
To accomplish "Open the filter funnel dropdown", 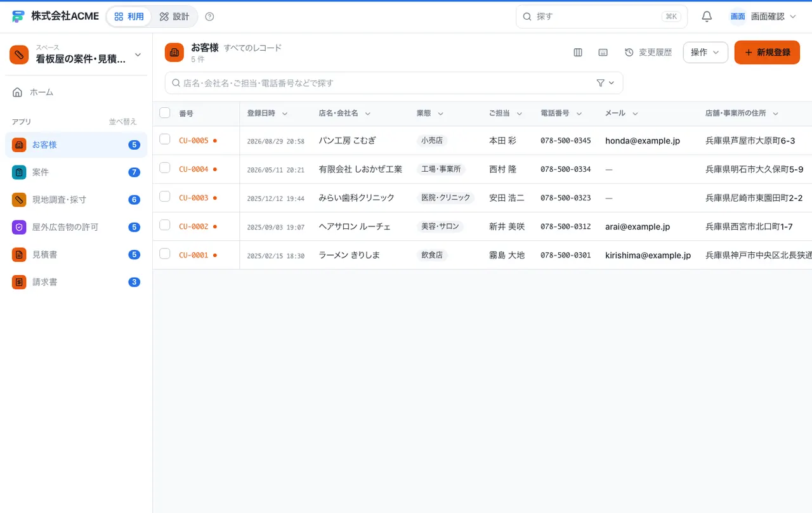I will pos(606,83).
